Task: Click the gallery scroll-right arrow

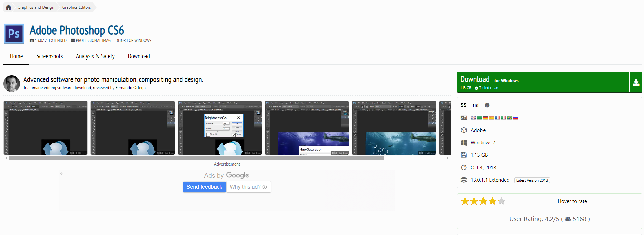Action: click(448, 158)
